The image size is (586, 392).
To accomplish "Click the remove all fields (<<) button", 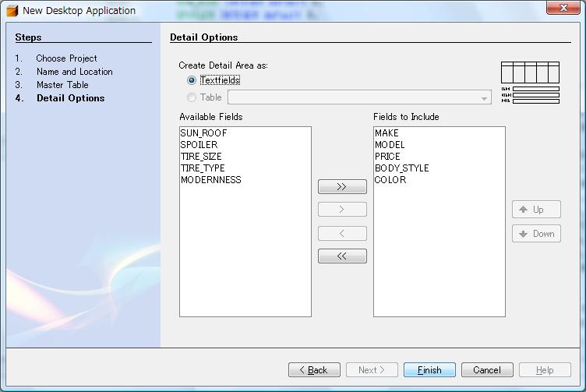I will 342,256.
